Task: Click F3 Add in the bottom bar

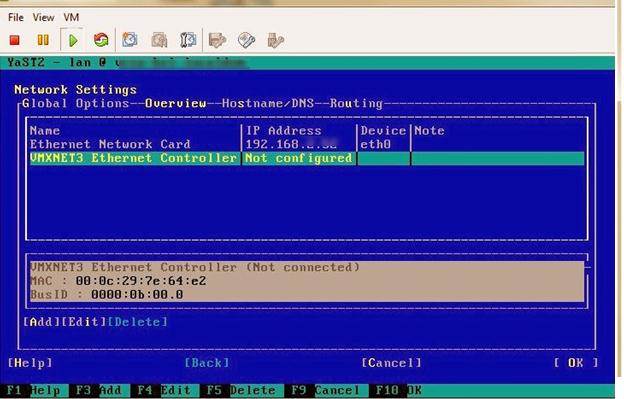Action: click(x=99, y=391)
